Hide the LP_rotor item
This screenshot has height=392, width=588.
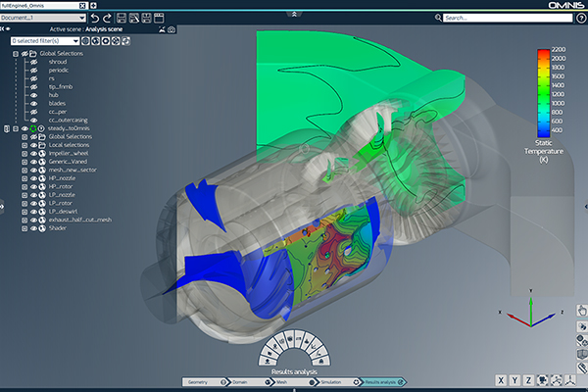(x=33, y=203)
